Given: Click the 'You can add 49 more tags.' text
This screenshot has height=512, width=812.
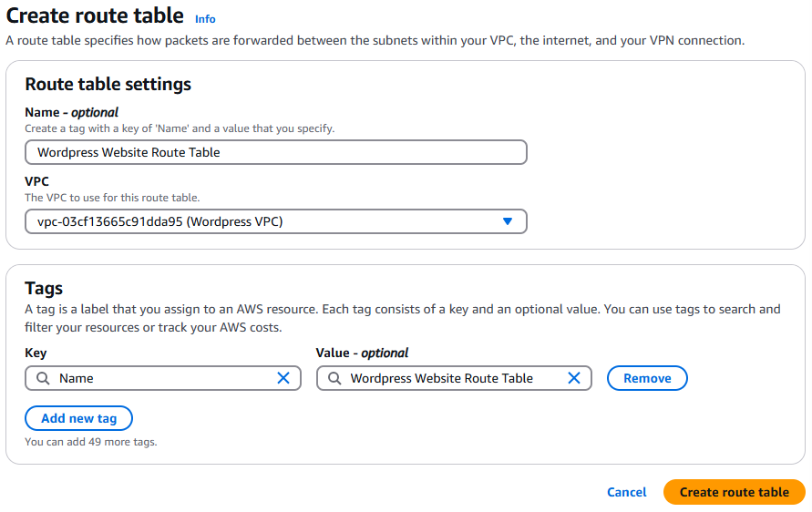Looking at the screenshot, I should click(x=91, y=442).
